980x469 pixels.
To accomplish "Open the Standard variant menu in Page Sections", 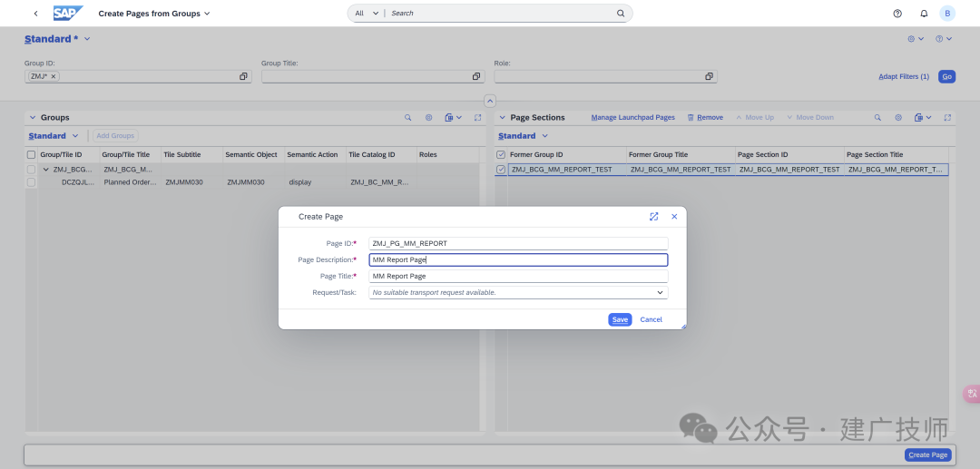I will (523, 135).
